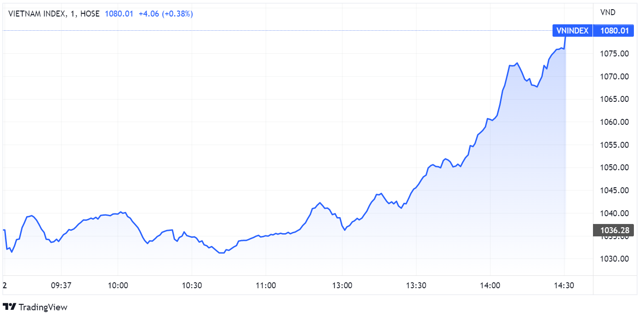Click the 1050.00 price scale label
Image resolution: width=644 pixels, height=319 pixels.
click(x=614, y=168)
